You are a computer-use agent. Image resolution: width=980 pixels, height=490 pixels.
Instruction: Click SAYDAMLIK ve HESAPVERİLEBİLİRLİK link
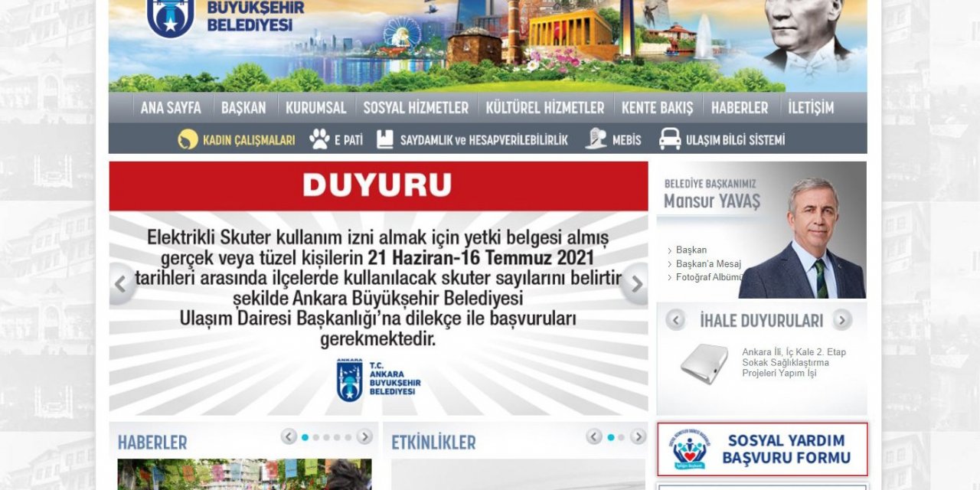click(x=484, y=140)
